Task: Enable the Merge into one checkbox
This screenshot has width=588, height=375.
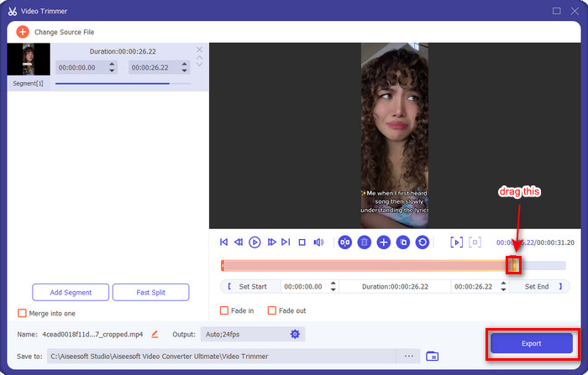Action: tap(22, 313)
